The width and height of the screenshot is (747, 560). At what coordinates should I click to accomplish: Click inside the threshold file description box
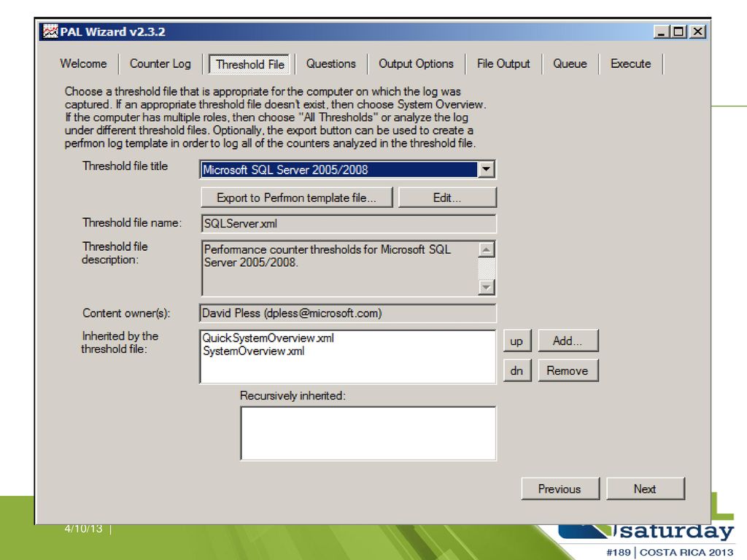coord(339,268)
